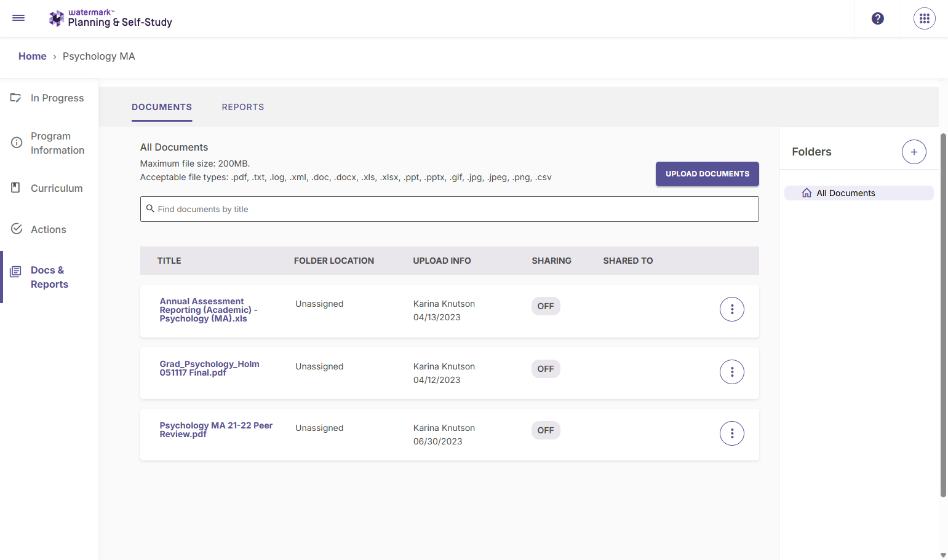Click the Folder Location column header
This screenshot has height=560, width=948.
(x=334, y=261)
